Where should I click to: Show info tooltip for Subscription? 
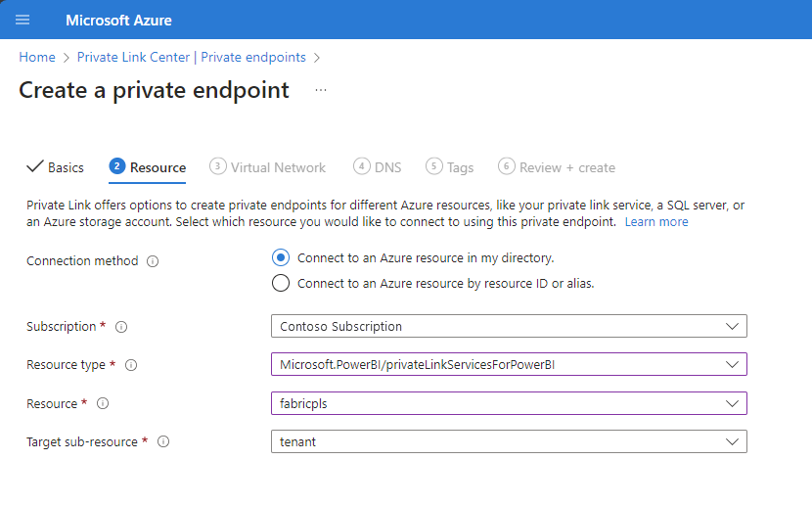tap(121, 327)
